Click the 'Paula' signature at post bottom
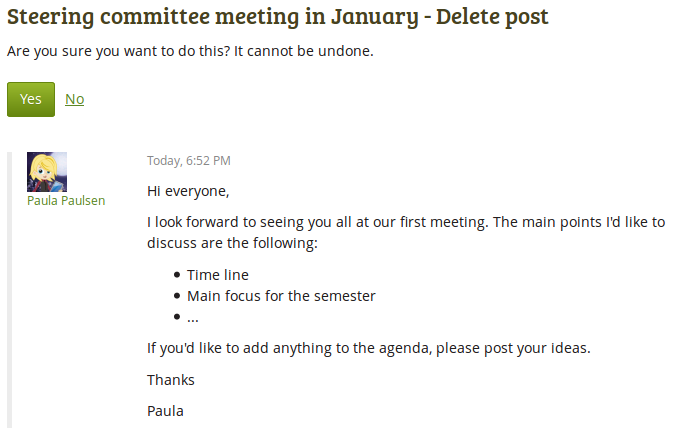This screenshot has width=679, height=428. (x=165, y=410)
